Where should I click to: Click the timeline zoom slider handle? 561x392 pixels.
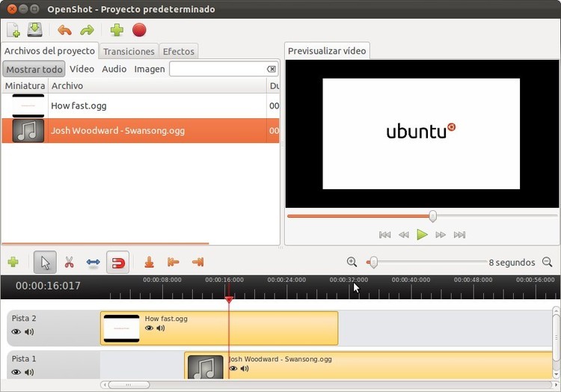click(373, 262)
